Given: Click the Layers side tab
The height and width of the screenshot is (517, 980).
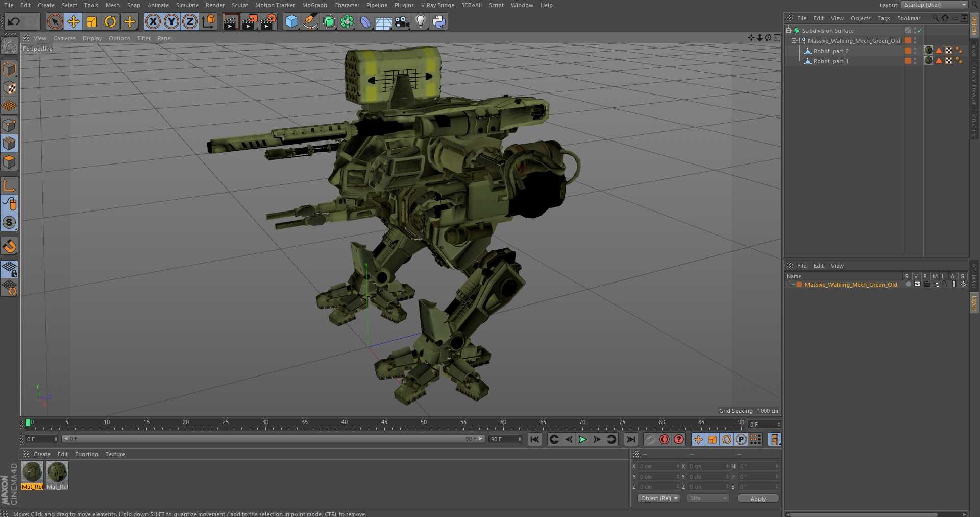Looking at the screenshot, I should pyautogui.click(x=974, y=303).
